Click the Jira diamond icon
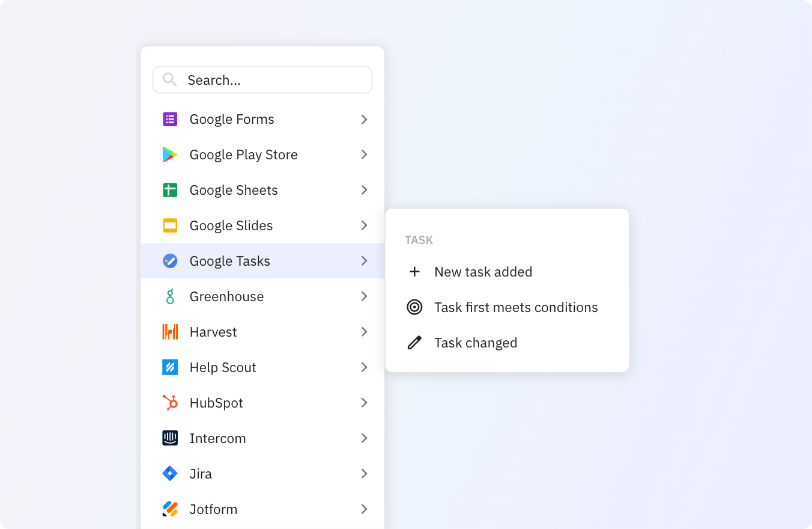The height and width of the screenshot is (529, 812). point(170,474)
